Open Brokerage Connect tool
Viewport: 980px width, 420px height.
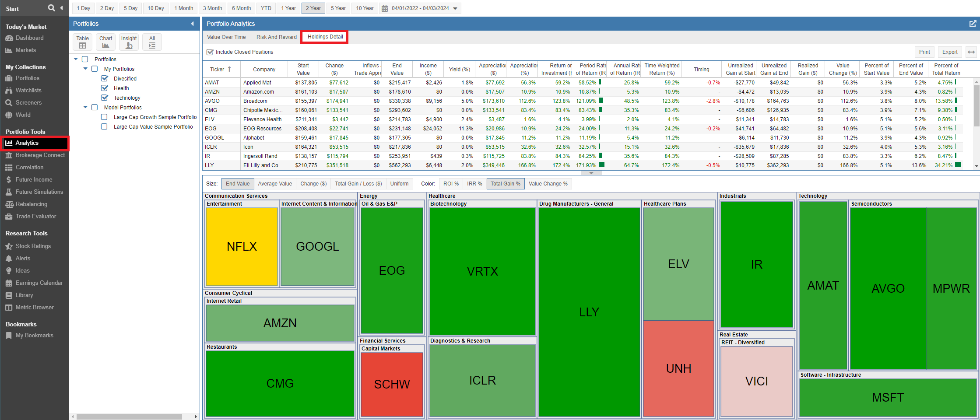coord(40,155)
